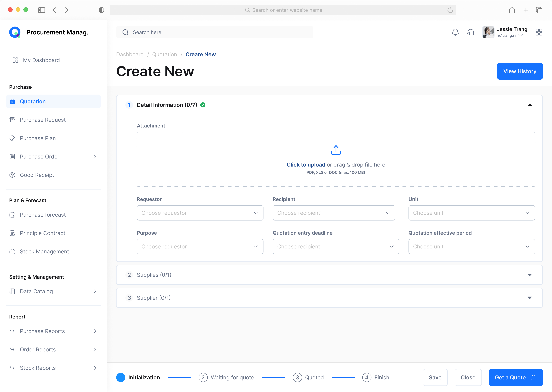Viewport: 552px width, 392px height.
Task: Reload page with refresh icon
Action: pos(450,10)
